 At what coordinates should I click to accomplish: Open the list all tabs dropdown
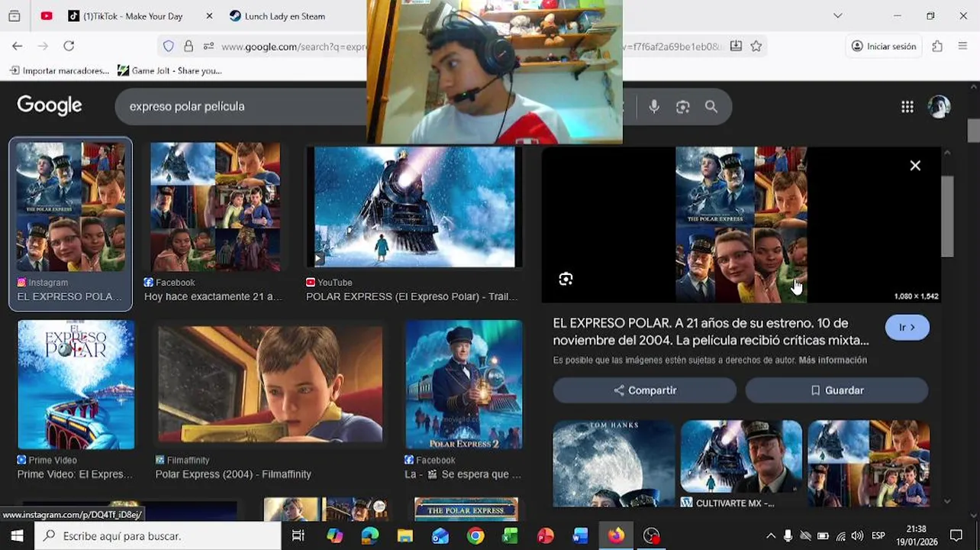click(837, 16)
